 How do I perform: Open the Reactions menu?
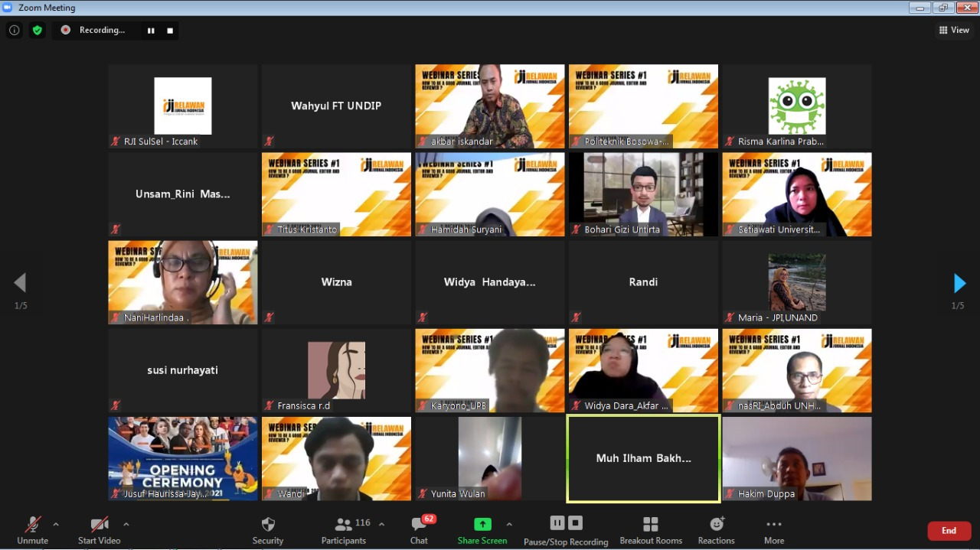717,530
